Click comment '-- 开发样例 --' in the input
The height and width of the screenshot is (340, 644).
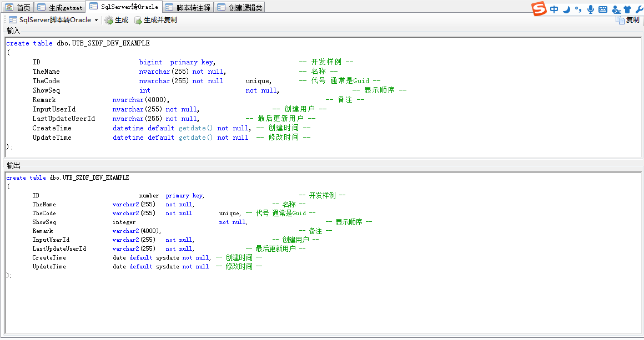(326, 62)
